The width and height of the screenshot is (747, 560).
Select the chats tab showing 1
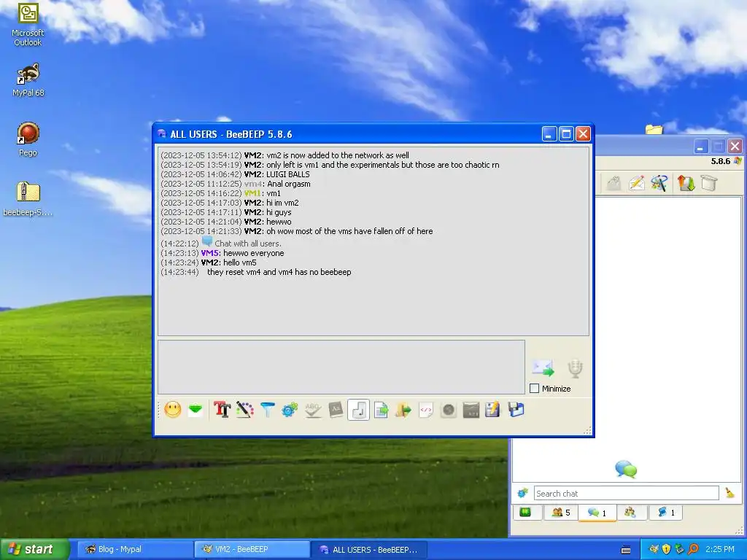click(597, 513)
